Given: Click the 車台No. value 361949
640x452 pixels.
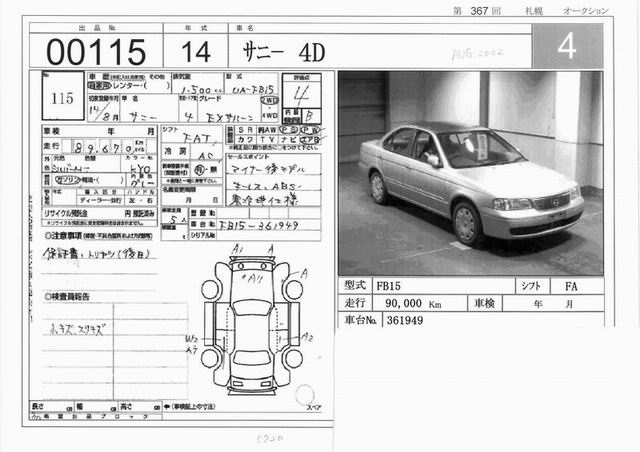Looking at the screenshot, I should click(404, 321).
